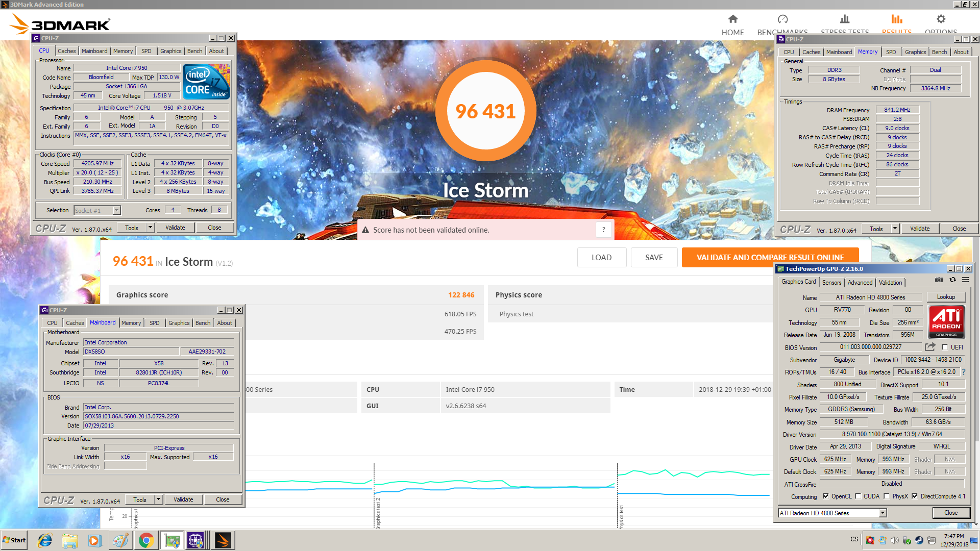Open the Advanced tab in GPU-Z
Viewport: 980px width, 551px height.
pyautogui.click(x=860, y=283)
